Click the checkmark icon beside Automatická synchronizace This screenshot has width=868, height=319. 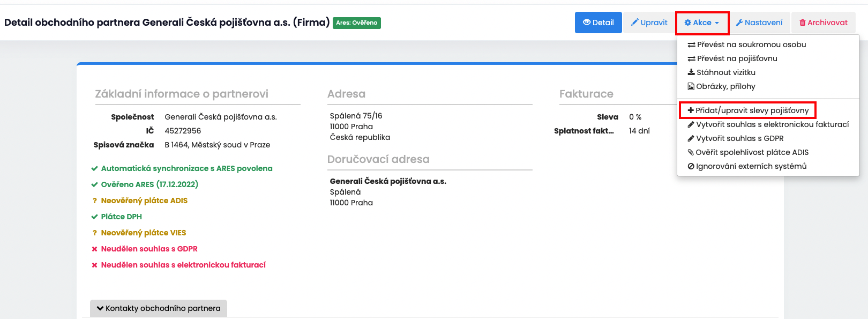click(95, 169)
